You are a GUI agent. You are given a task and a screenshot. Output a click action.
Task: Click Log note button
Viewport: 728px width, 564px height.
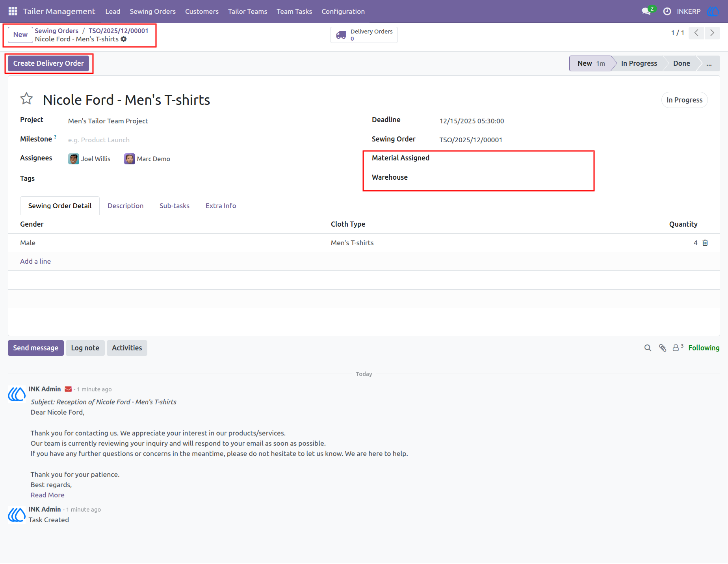tap(85, 348)
